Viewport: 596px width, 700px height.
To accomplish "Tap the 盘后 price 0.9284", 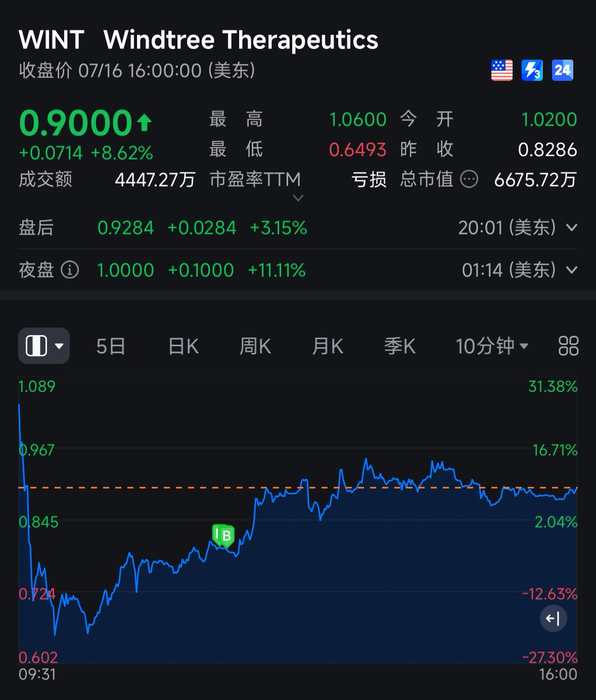I will [x=126, y=228].
